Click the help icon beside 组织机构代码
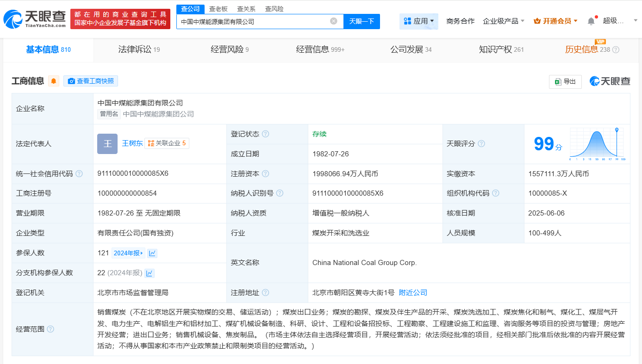The height and width of the screenshot is (364, 642). coord(496,193)
